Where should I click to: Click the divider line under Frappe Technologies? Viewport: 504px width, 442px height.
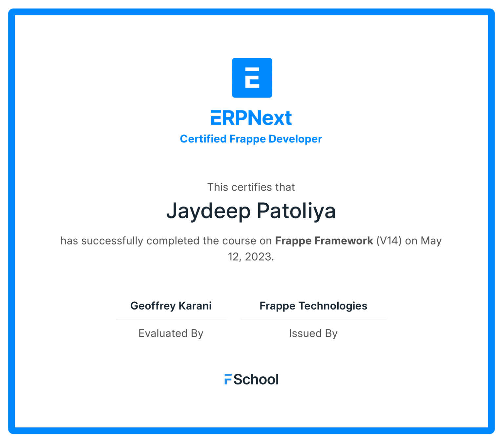click(313, 319)
